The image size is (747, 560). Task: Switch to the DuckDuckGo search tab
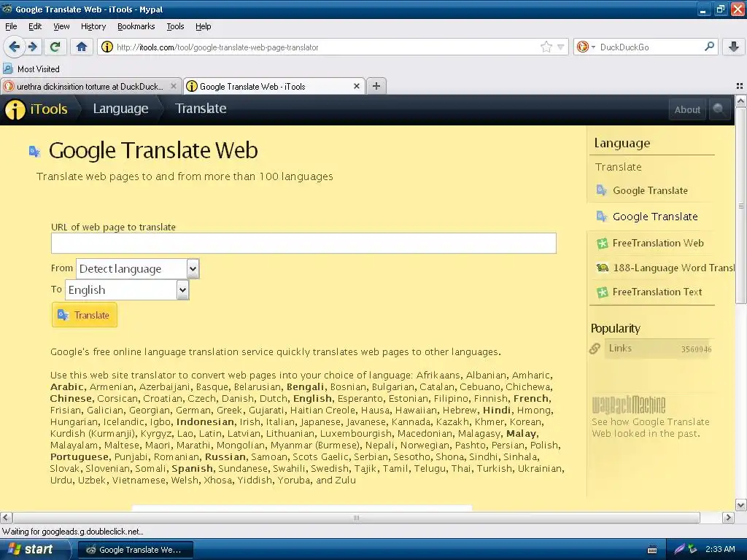(90, 86)
